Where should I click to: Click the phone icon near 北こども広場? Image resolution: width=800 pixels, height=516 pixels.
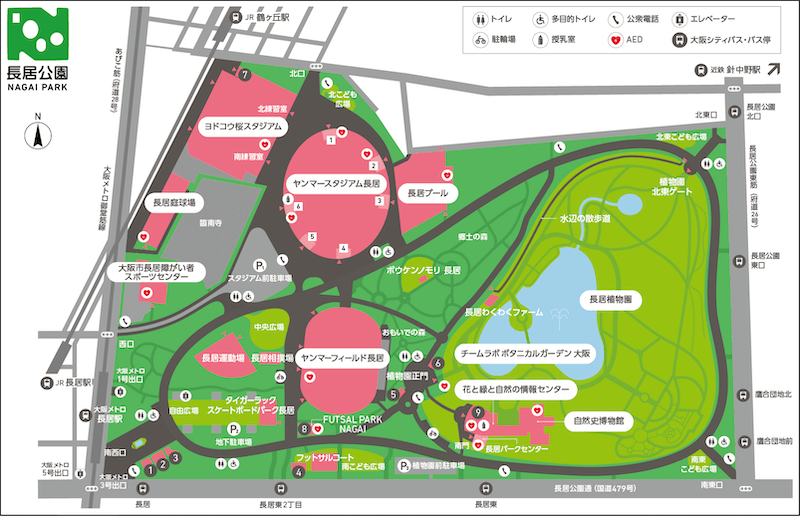click(x=327, y=83)
